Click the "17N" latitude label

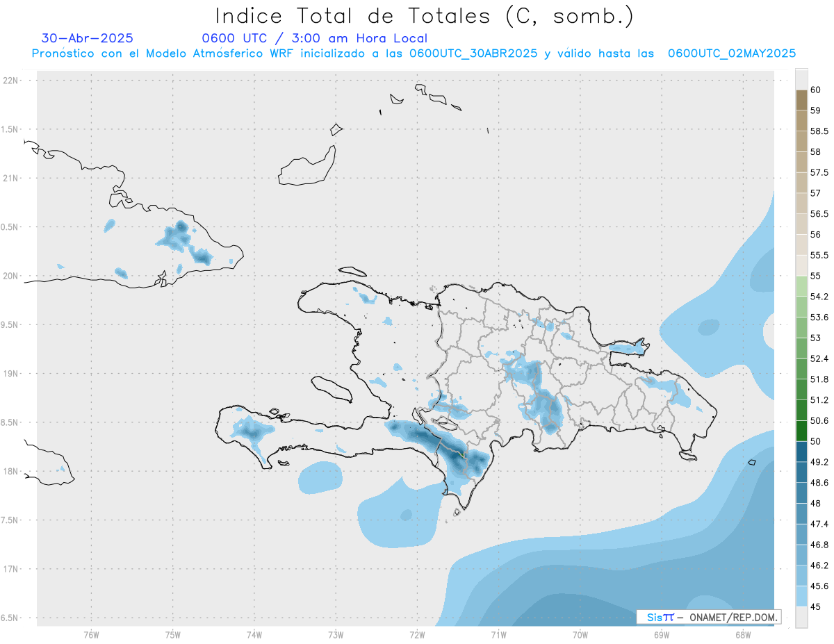[12, 569]
